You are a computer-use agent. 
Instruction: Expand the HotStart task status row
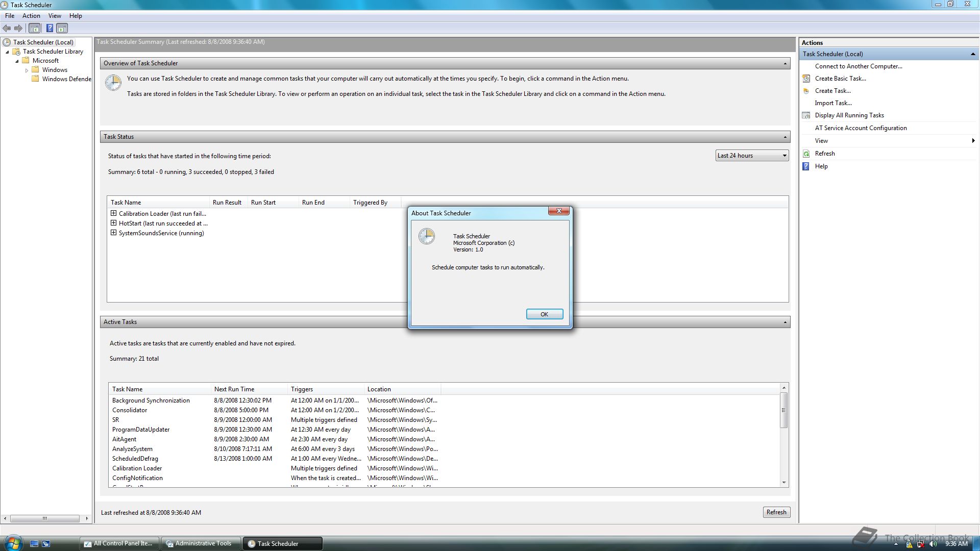click(x=113, y=223)
